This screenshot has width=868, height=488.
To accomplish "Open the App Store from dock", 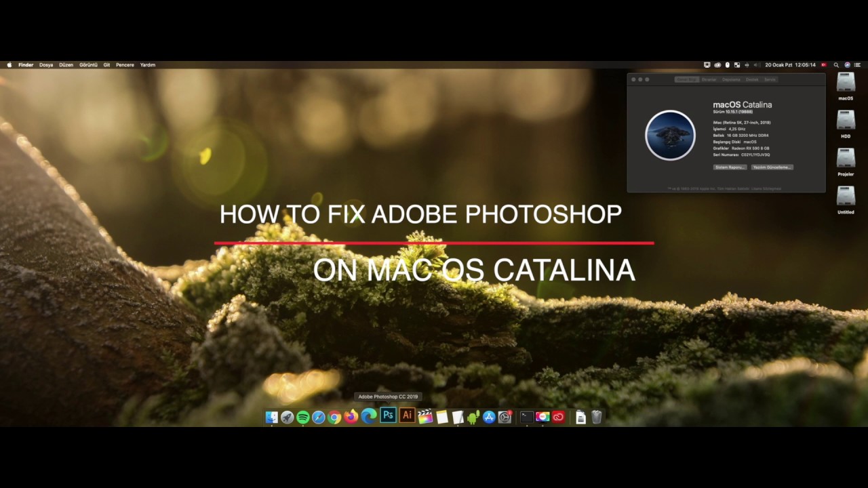I will click(489, 417).
